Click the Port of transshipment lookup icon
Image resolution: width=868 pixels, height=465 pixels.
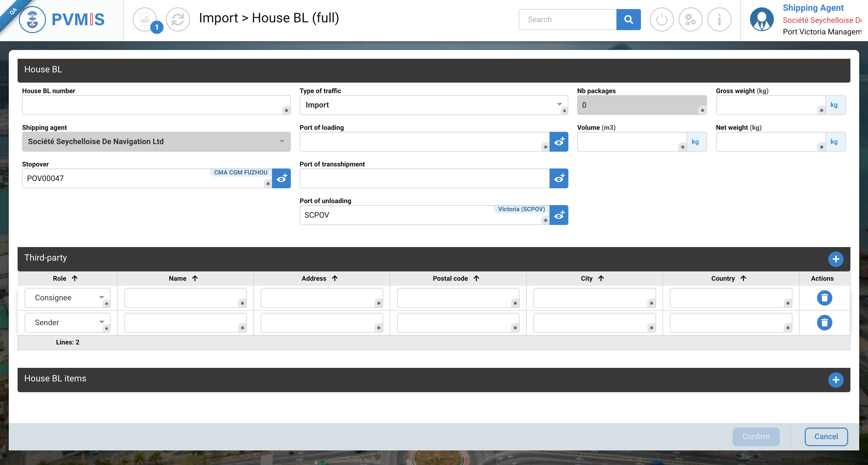point(559,178)
